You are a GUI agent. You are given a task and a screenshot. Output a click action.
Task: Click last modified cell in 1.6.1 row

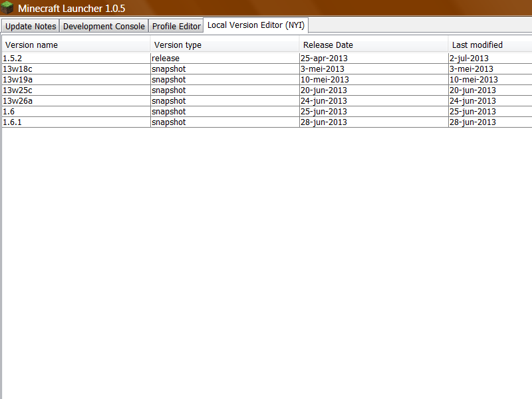click(x=490, y=122)
